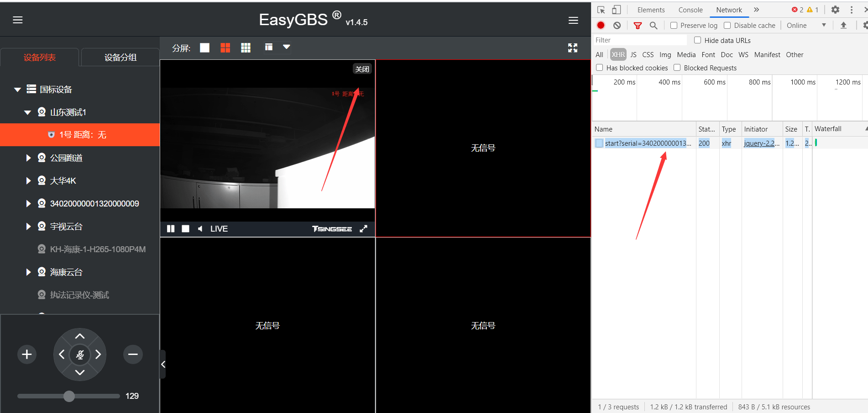Enable the Preserve log checkbox

[x=674, y=26]
